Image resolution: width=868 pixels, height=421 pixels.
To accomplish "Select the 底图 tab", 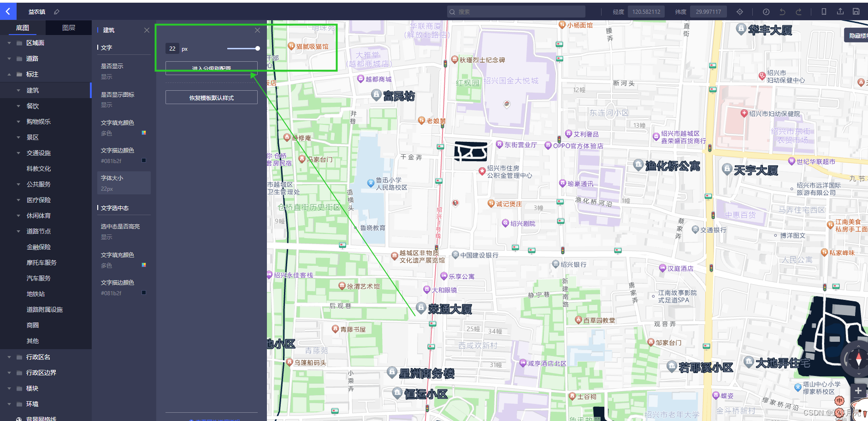I will pos(22,28).
